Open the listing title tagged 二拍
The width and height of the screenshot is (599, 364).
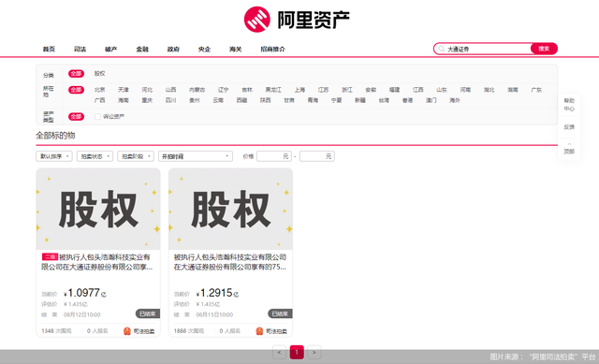(97, 262)
